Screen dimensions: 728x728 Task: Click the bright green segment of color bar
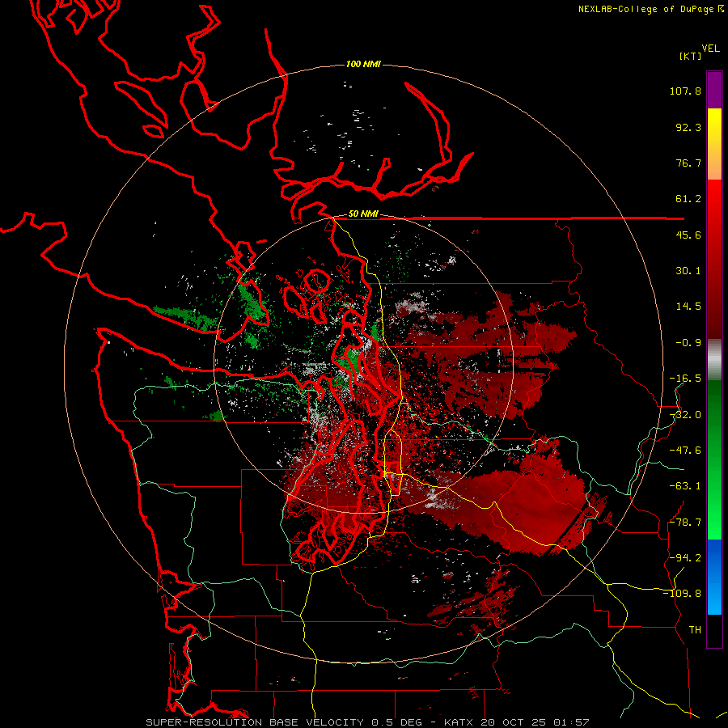(714, 459)
